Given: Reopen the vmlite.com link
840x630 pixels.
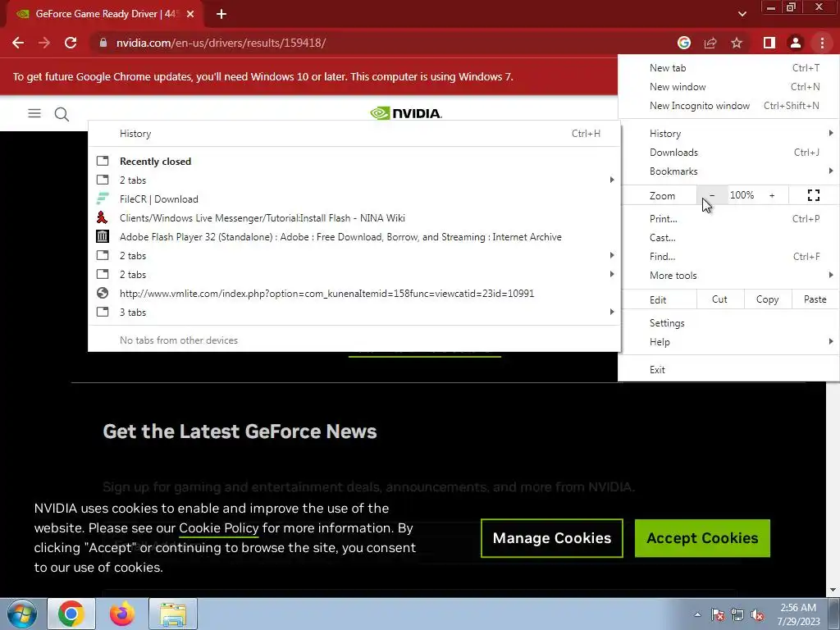Looking at the screenshot, I should point(354,293).
